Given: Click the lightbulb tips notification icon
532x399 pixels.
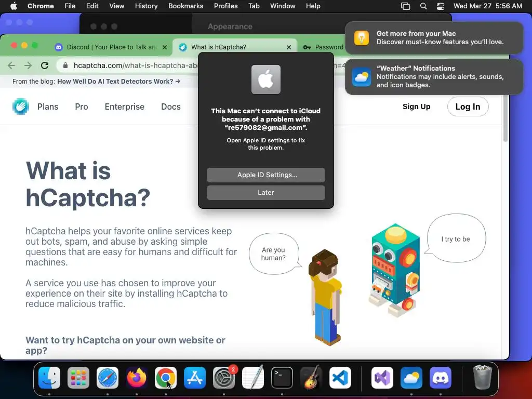Looking at the screenshot, I should [362, 37].
